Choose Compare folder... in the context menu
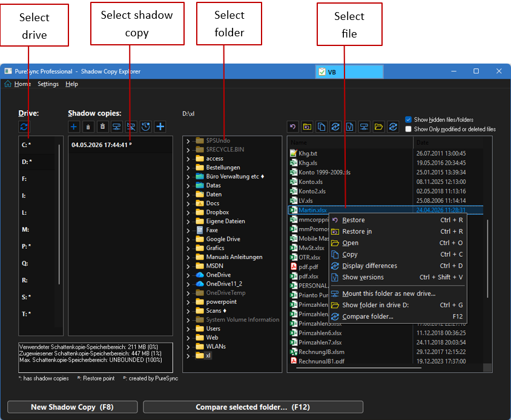511x420 pixels. point(397,317)
